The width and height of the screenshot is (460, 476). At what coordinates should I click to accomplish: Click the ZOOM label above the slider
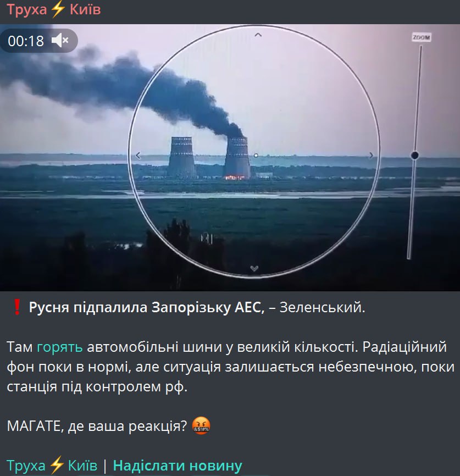pos(422,37)
